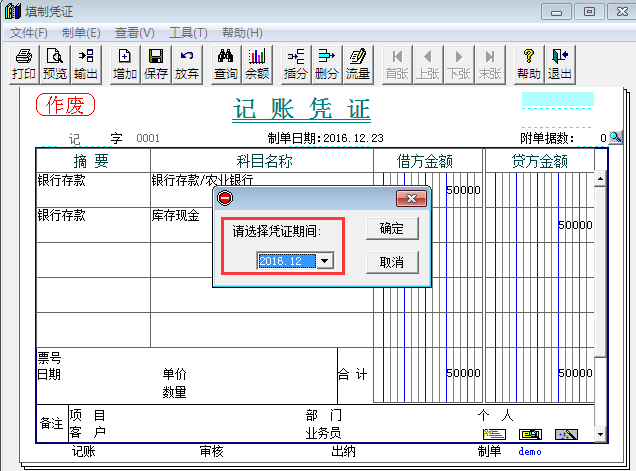Close the period selection dialog

409,198
